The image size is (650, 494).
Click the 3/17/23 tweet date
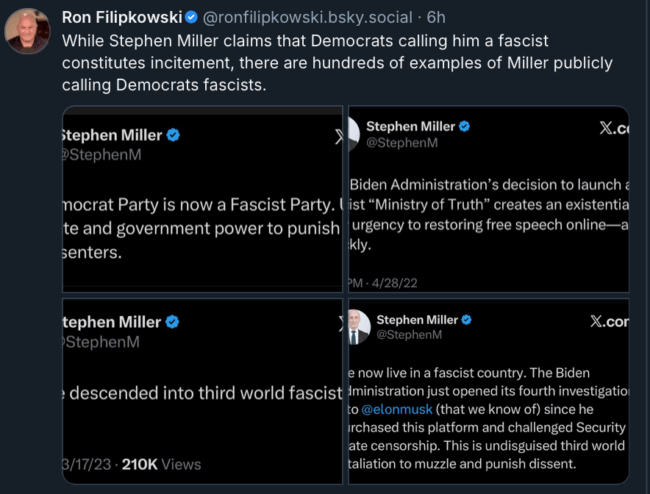[x=86, y=464]
